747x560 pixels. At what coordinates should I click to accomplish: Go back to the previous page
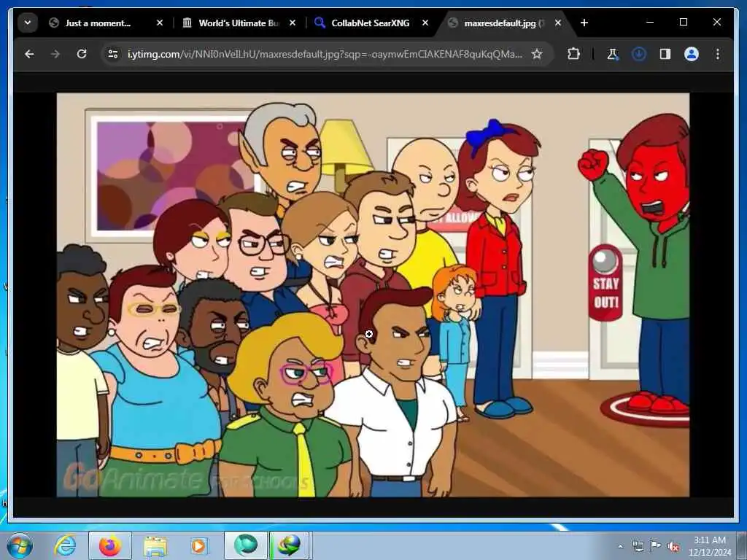(x=29, y=54)
